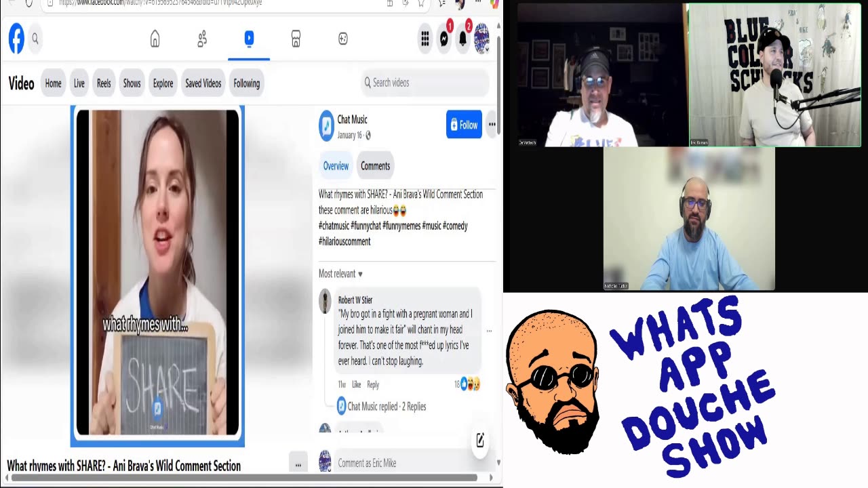This screenshot has width=868, height=488.
Task: Open options for Robert W Stier's comment
Action: coord(489,331)
